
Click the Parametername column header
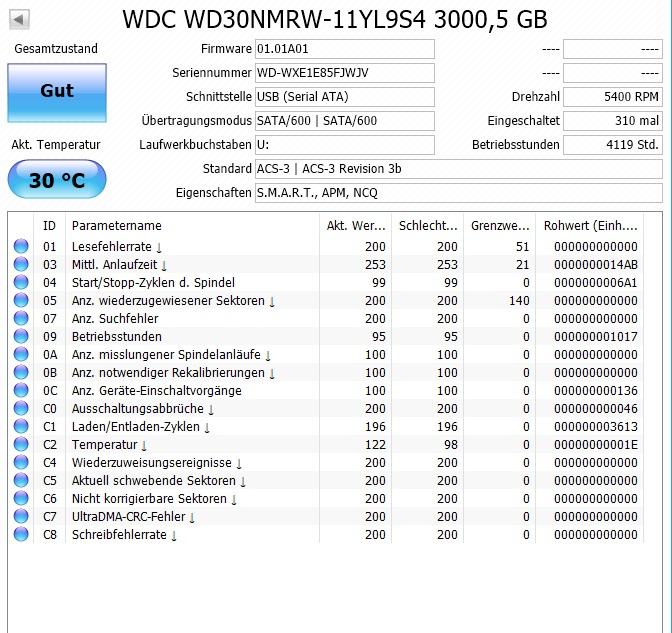pos(192,225)
